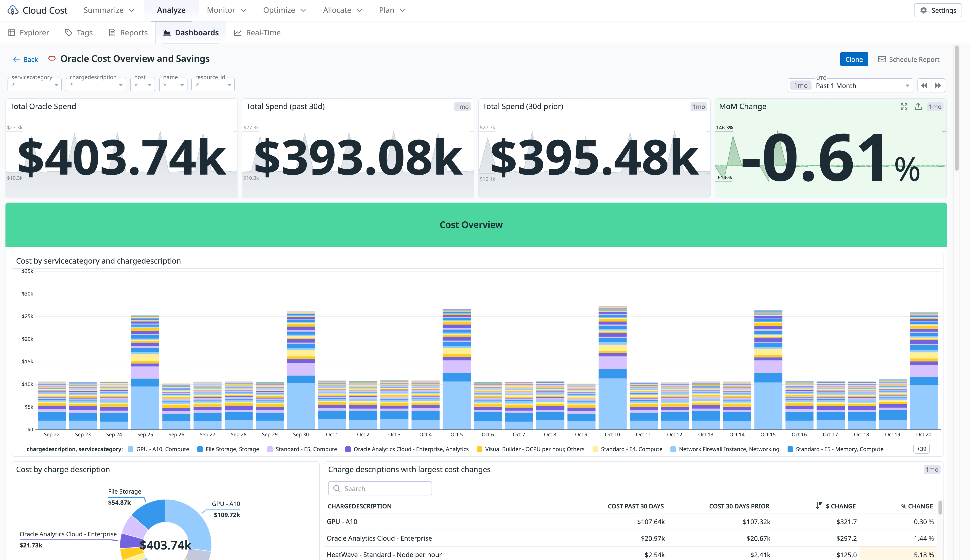Viewport: 970px width, 560px height.
Task: Click the search magnifier icon in the table
Action: click(x=337, y=489)
